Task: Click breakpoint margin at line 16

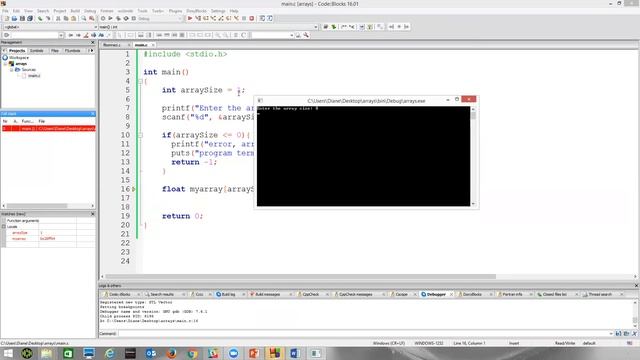Action: coord(133,189)
